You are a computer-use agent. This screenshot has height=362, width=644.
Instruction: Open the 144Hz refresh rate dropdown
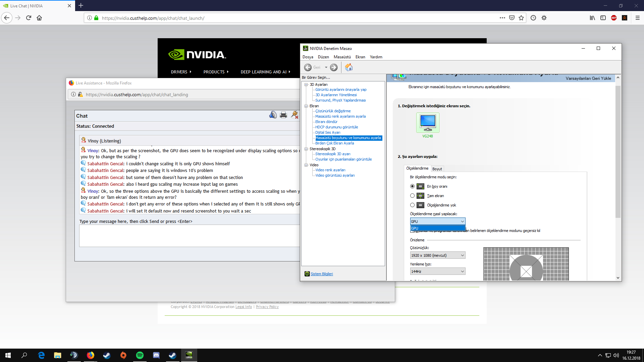click(x=437, y=271)
